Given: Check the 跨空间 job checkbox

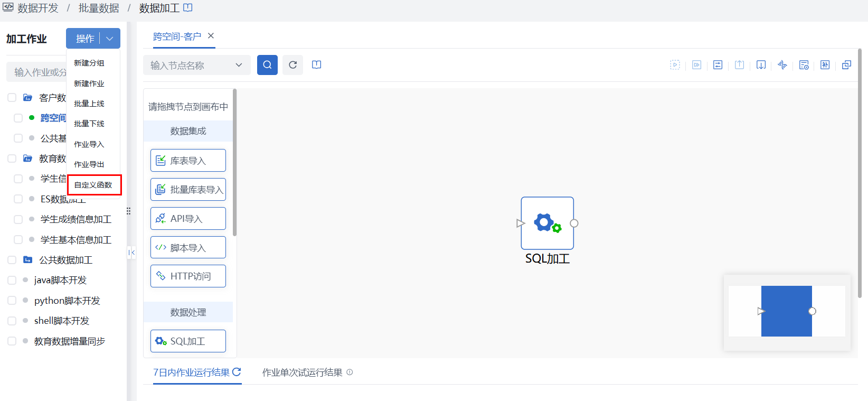Looking at the screenshot, I should point(18,118).
